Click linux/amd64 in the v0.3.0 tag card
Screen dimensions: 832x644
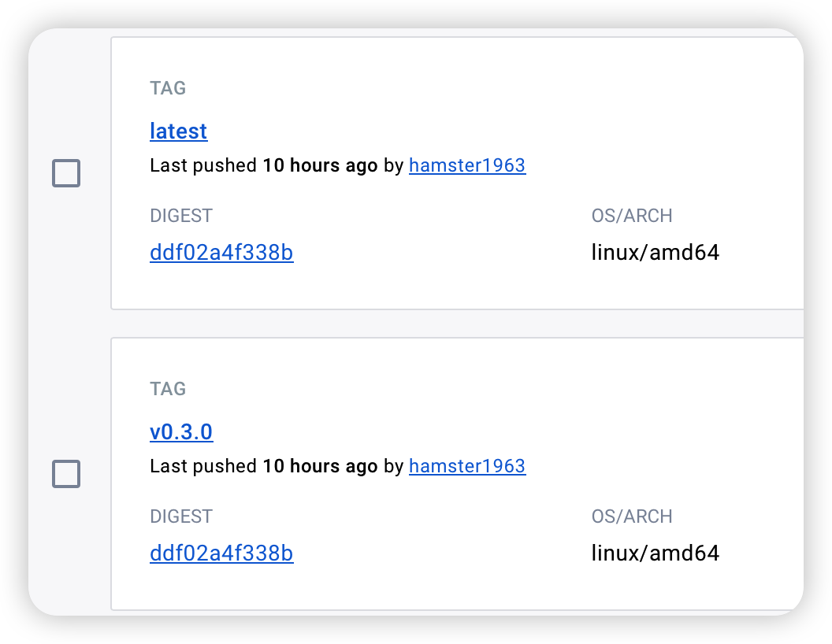(656, 553)
